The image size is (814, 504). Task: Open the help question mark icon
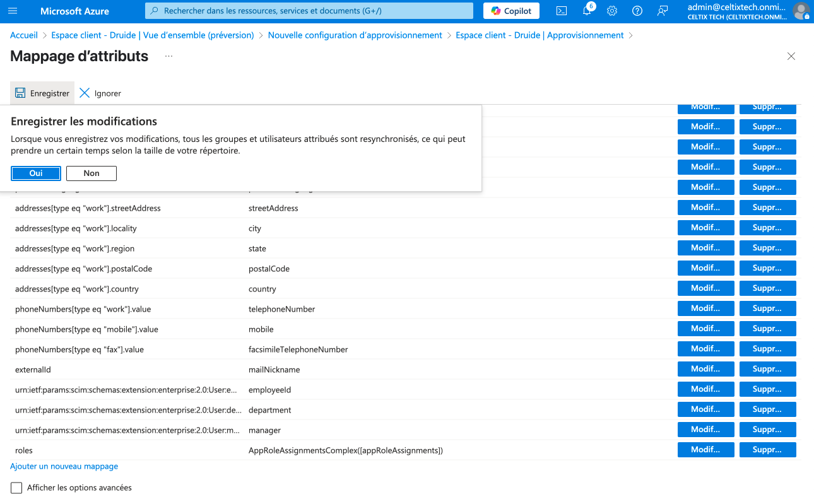click(x=637, y=11)
